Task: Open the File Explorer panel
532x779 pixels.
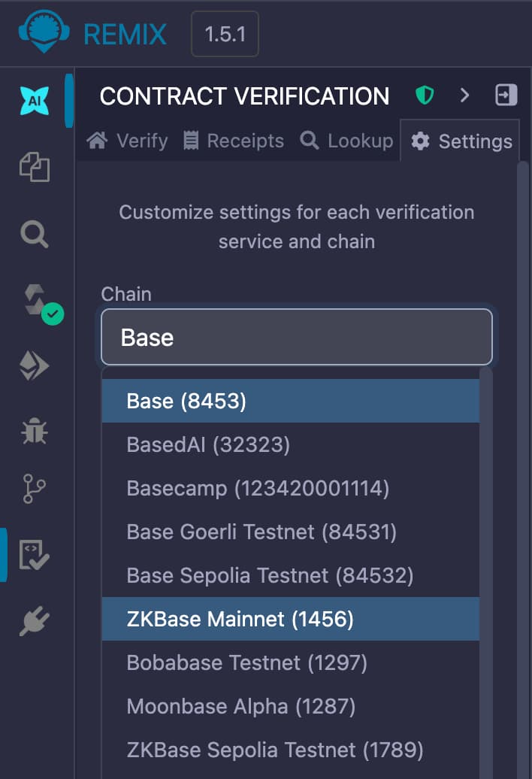Action: point(33,168)
